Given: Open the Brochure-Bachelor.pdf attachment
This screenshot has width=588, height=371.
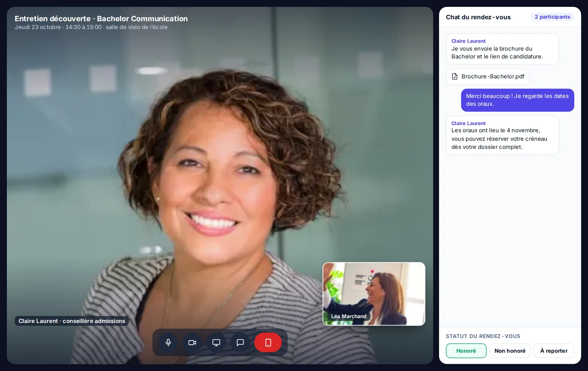Looking at the screenshot, I should click(488, 76).
